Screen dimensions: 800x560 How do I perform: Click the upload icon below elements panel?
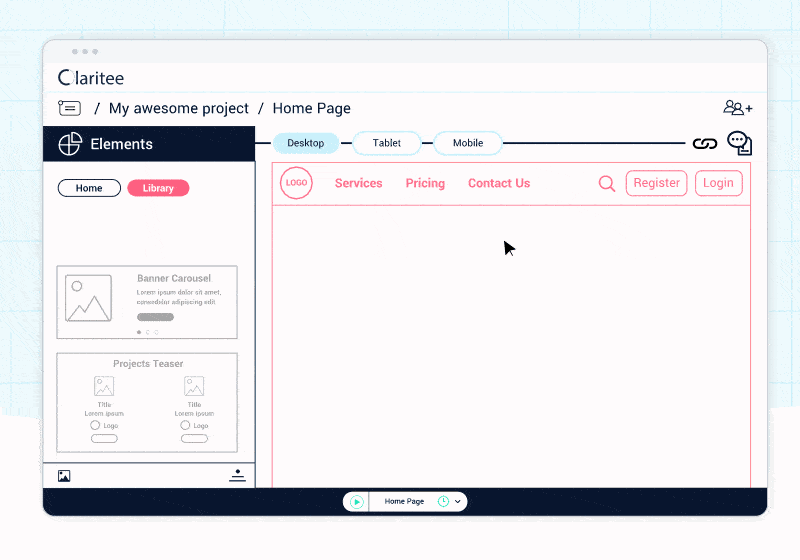[x=237, y=475]
